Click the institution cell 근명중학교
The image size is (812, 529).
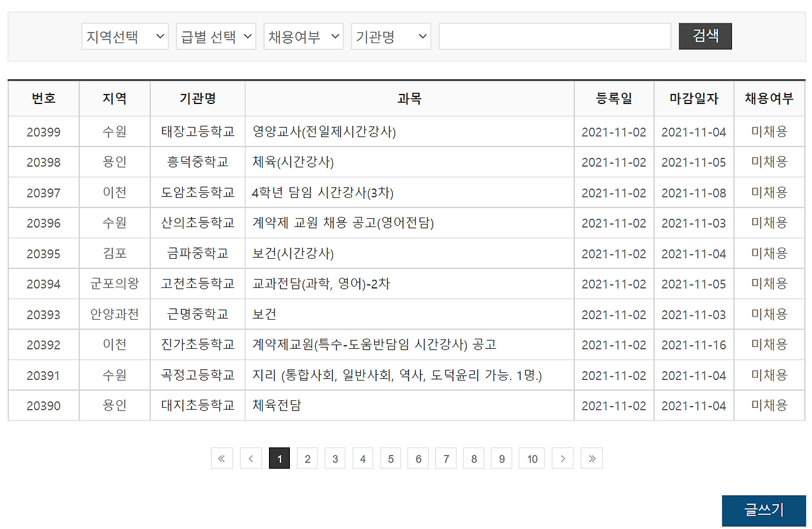[x=198, y=315]
